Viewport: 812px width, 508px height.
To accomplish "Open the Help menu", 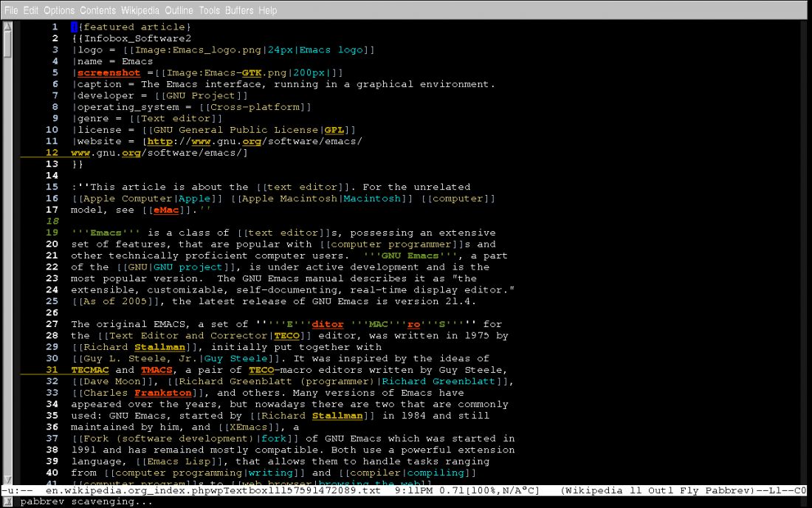I will 268,10.
